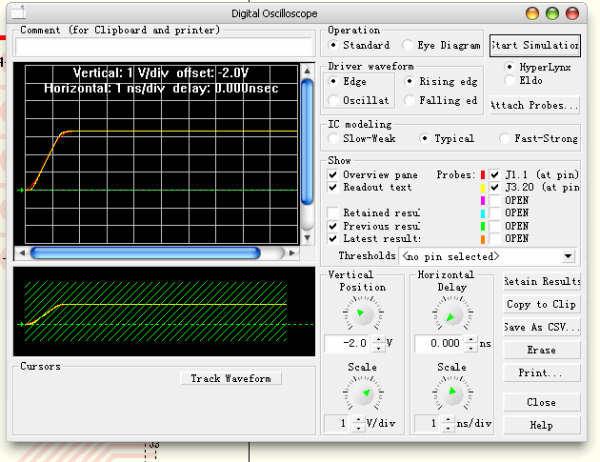Toggle J3.20 probe checkbox
Screen dimensions: 600x462
point(495,187)
